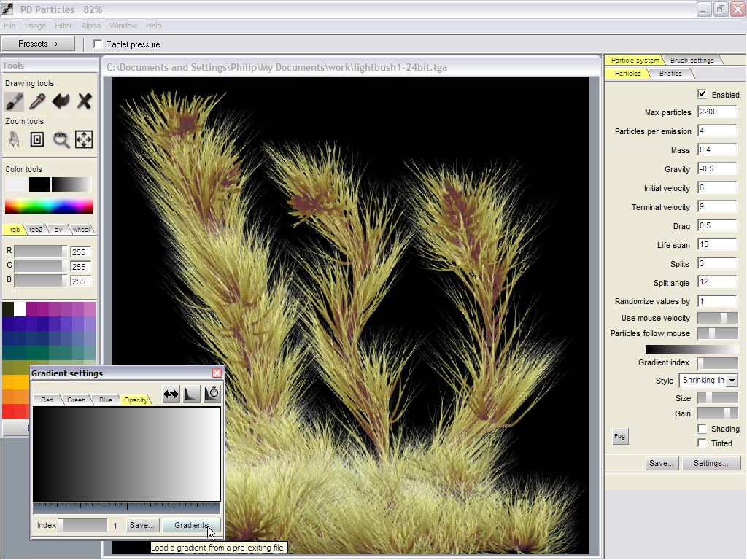Click the stopwatch gradient curve icon
The height and width of the screenshot is (560, 747).
[212, 394]
